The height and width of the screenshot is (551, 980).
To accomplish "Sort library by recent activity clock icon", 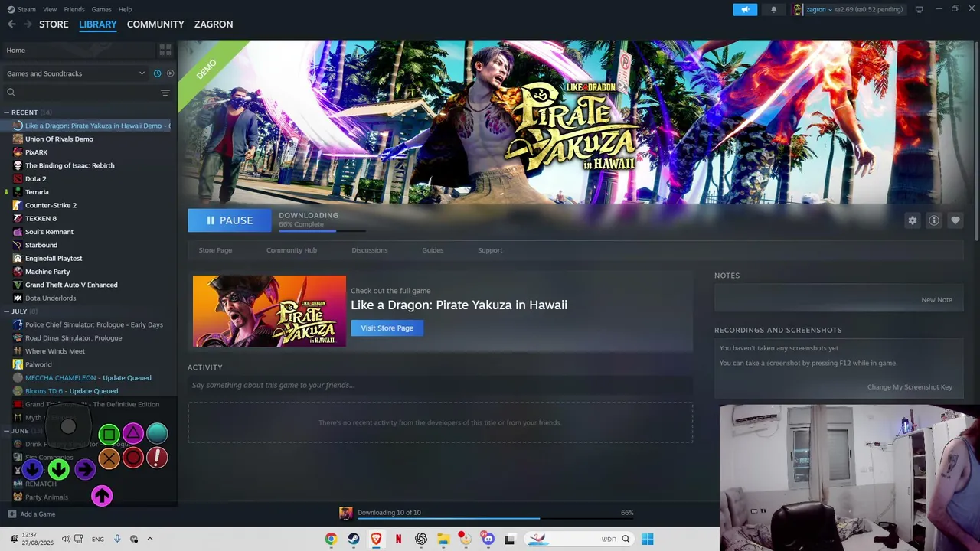I will point(157,73).
